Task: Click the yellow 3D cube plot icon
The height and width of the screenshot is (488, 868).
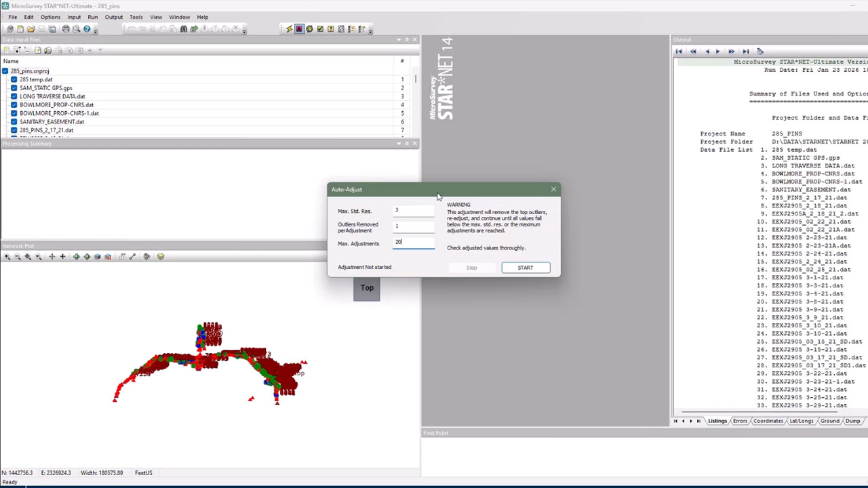Action: (161, 257)
